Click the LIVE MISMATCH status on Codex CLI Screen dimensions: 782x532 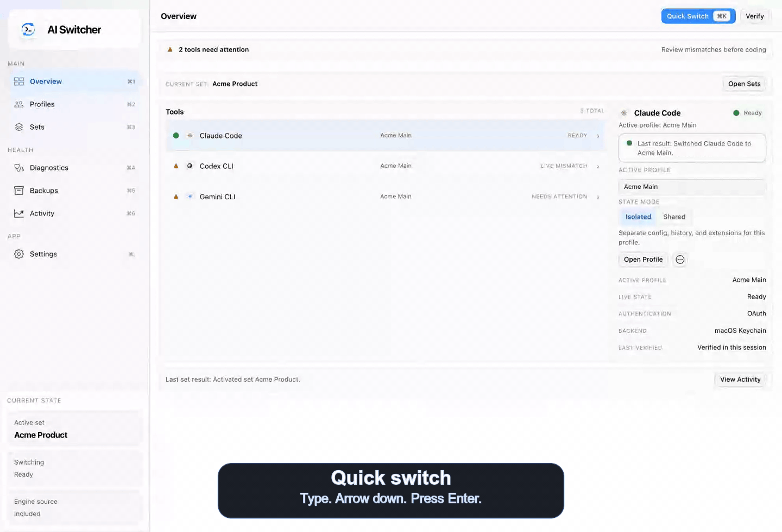tap(564, 166)
